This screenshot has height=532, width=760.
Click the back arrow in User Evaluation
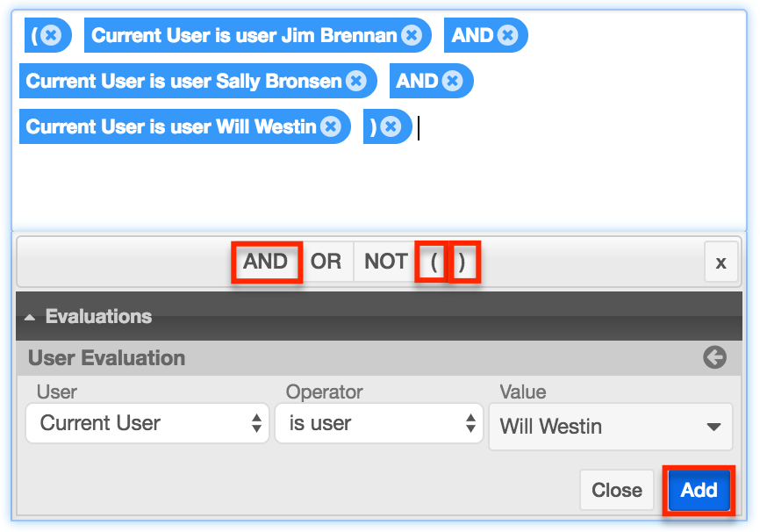(x=714, y=357)
